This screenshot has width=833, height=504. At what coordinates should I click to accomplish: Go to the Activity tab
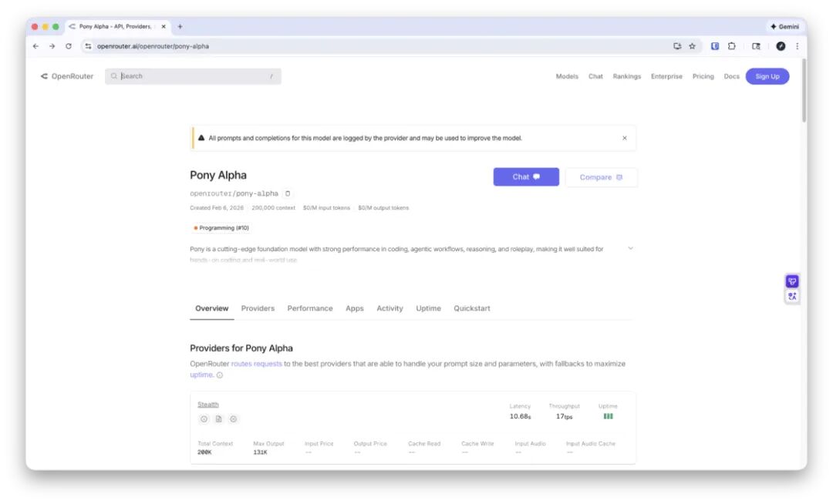tap(390, 308)
